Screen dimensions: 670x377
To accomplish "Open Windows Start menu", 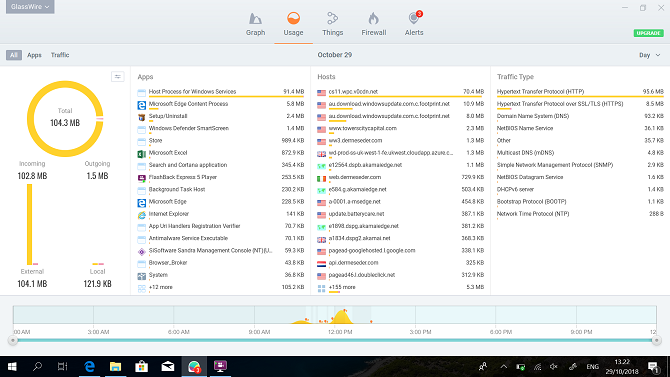I will (x=12, y=366).
